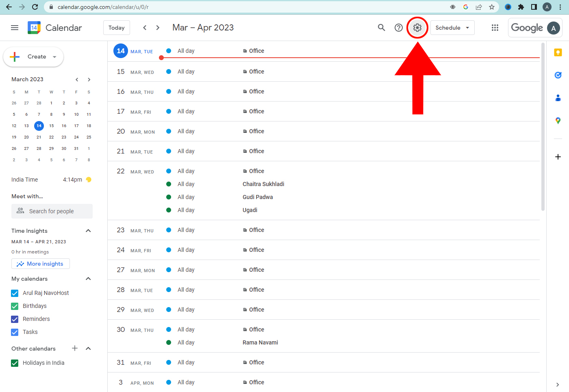
Task: Open the More insights link
Action: pyautogui.click(x=41, y=264)
